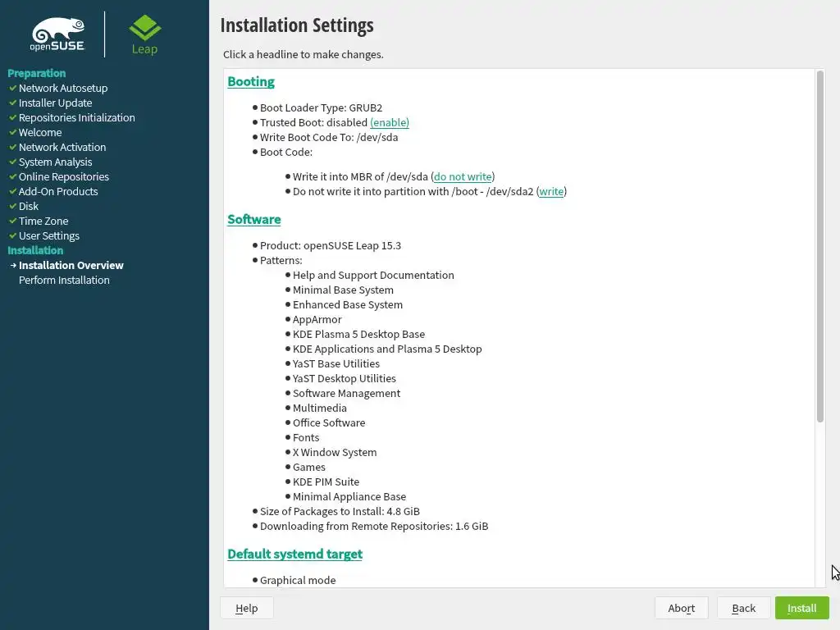The width and height of the screenshot is (840, 630).
Task: Click 'Software Management' pattern
Action: pyautogui.click(x=347, y=393)
